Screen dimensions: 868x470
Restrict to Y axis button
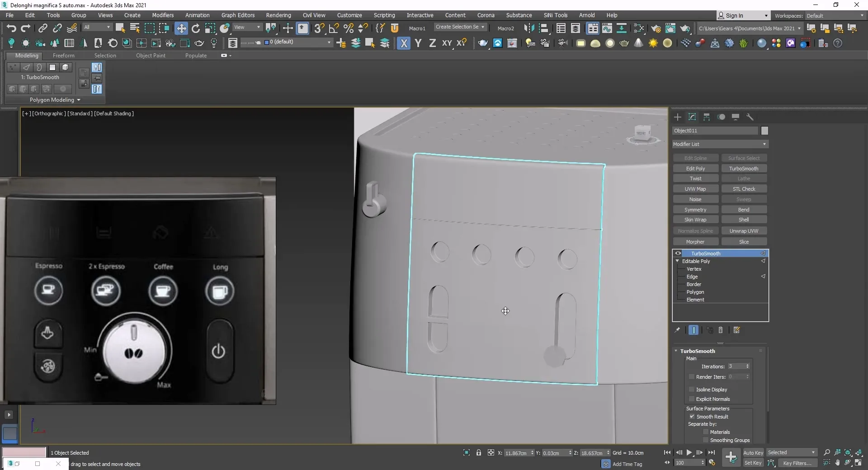[x=418, y=43]
